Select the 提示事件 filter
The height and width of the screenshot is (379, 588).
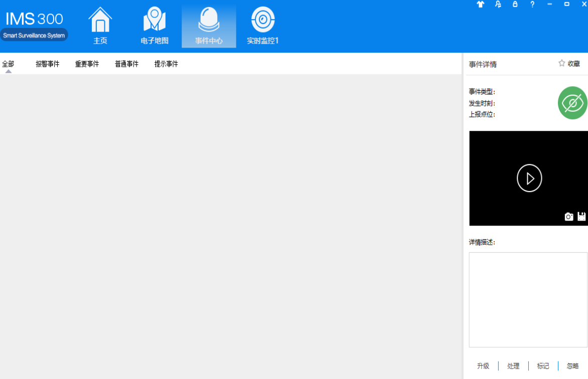(x=166, y=64)
